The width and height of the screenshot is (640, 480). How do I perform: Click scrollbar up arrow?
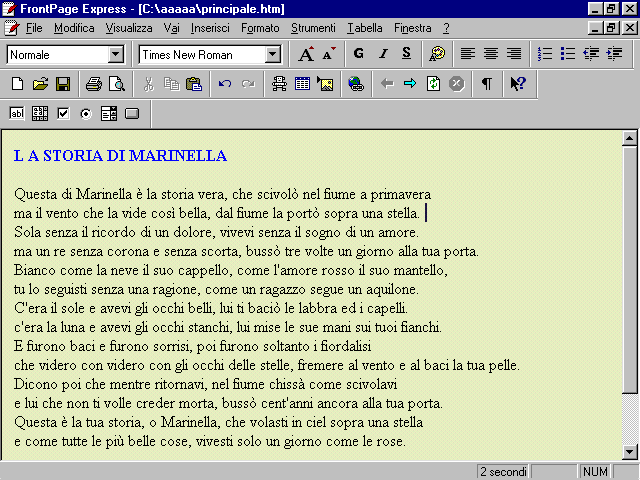[629, 139]
